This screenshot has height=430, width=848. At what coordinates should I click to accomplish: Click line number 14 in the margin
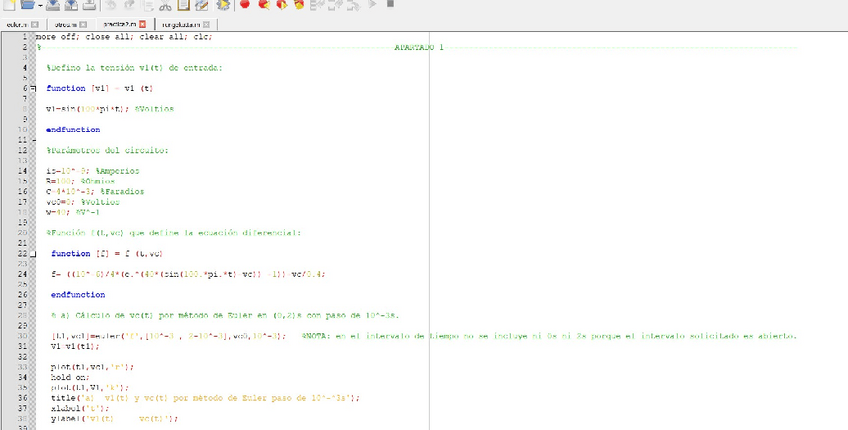[x=22, y=171]
